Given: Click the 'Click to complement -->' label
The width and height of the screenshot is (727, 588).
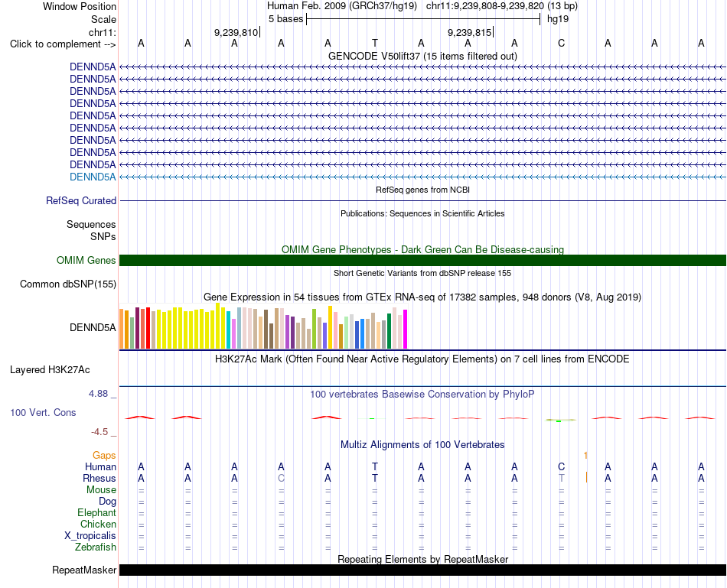Looking at the screenshot, I should click(x=63, y=44).
